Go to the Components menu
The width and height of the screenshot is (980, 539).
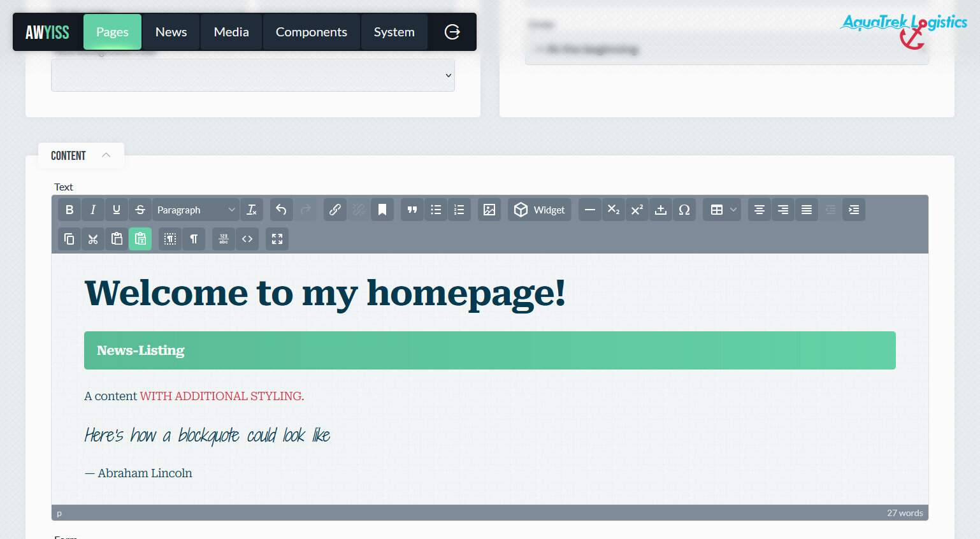pos(311,32)
